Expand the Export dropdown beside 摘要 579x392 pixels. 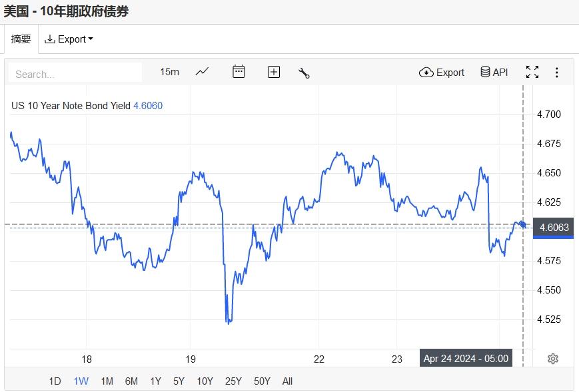pos(69,39)
